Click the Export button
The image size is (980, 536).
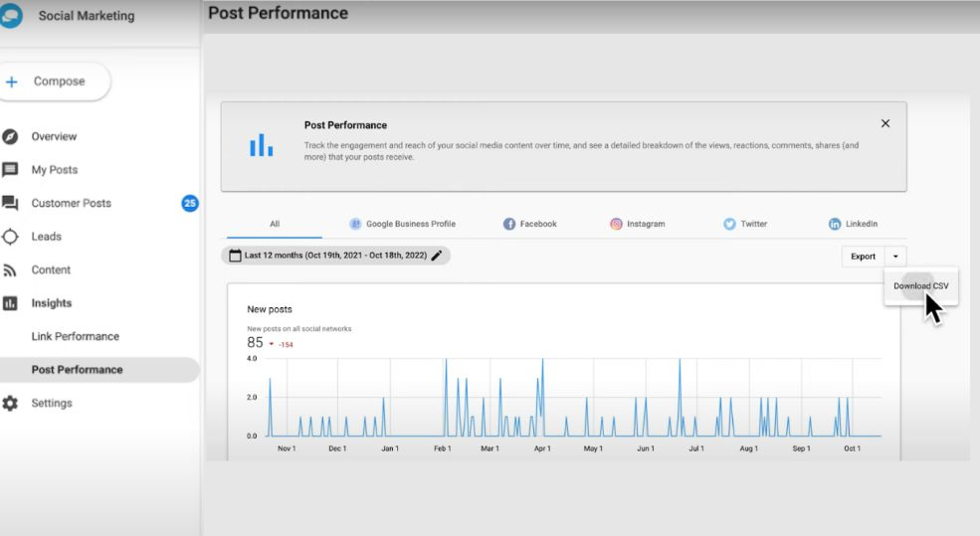click(864, 257)
